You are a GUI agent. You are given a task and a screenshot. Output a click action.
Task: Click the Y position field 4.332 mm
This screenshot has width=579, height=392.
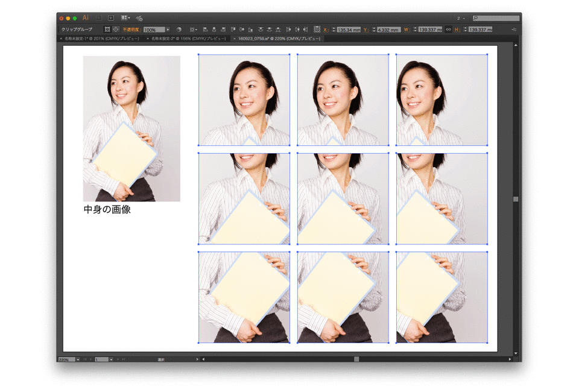389,30
